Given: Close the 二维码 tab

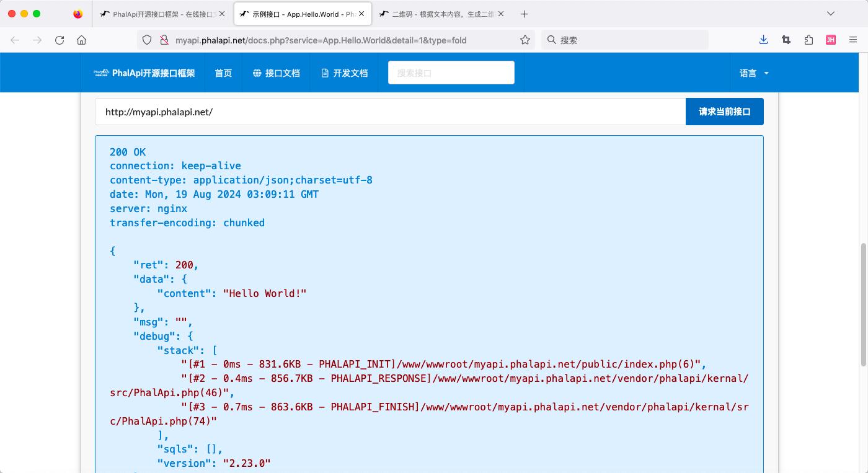Looking at the screenshot, I should click(501, 14).
